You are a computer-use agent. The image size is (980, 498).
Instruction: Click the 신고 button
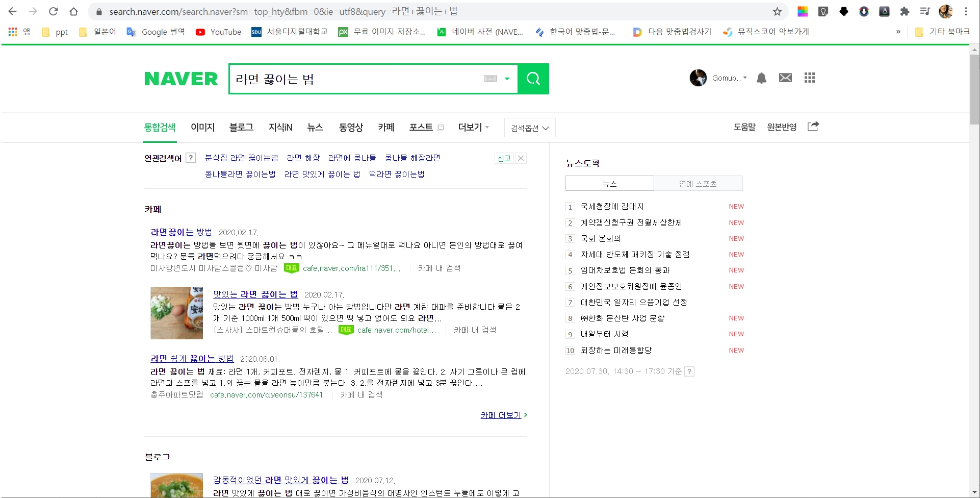(x=504, y=158)
